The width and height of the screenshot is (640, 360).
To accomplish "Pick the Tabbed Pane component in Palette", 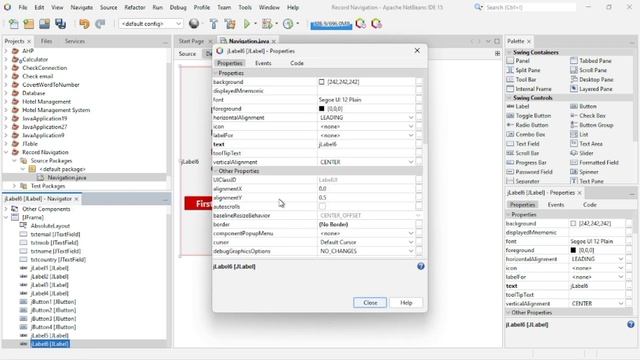I will (x=595, y=61).
